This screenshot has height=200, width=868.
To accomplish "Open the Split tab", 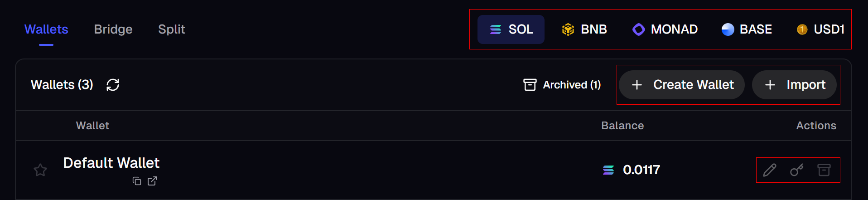I will point(172,29).
